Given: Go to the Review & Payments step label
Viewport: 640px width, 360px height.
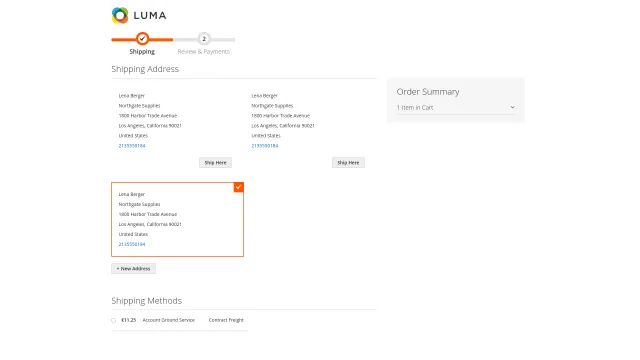Looking at the screenshot, I should click(x=204, y=51).
